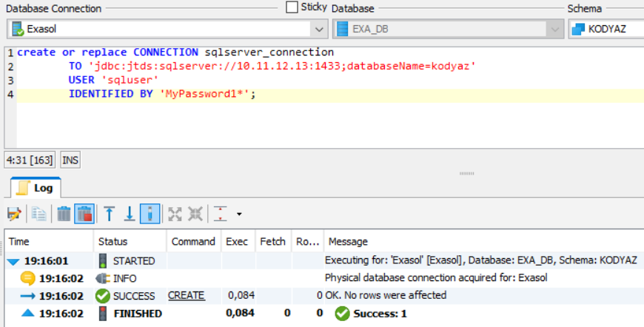
Task: Click the truncated Ro... column header
Action: 308,242
